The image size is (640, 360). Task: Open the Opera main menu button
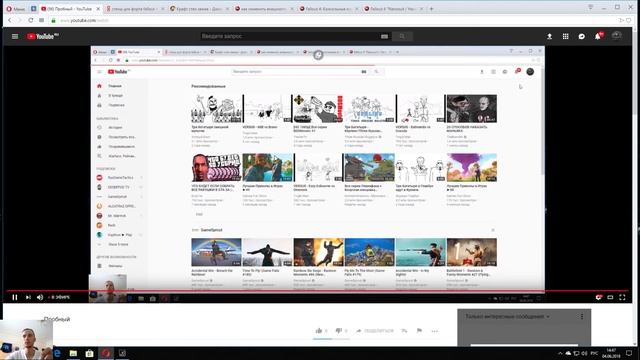click(x=16, y=9)
